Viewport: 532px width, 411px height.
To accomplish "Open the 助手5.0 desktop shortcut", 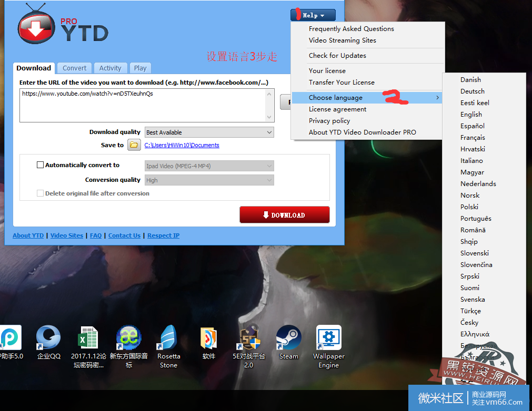I will [x=11, y=342].
